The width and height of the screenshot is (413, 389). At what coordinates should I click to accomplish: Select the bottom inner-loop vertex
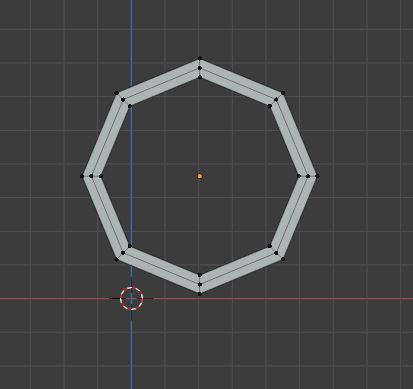pos(200,275)
